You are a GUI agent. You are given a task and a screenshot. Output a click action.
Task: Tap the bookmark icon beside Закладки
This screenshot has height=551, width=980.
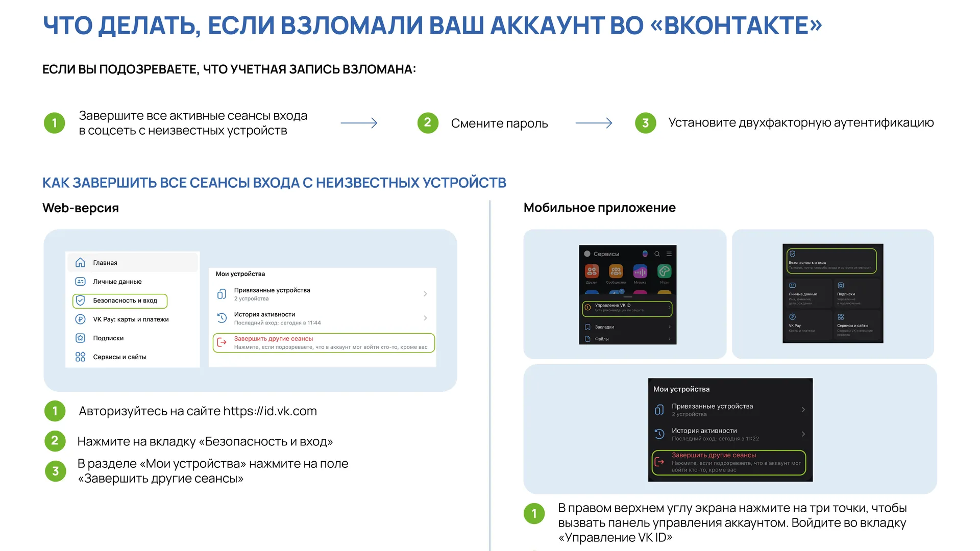point(587,327)
